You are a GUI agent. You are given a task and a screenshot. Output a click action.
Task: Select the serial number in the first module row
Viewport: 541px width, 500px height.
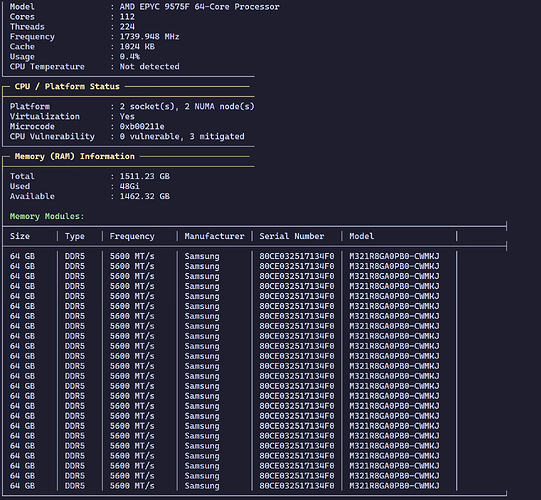(x=297, y=256)
